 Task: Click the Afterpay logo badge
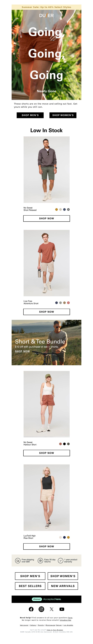point(37,599)
